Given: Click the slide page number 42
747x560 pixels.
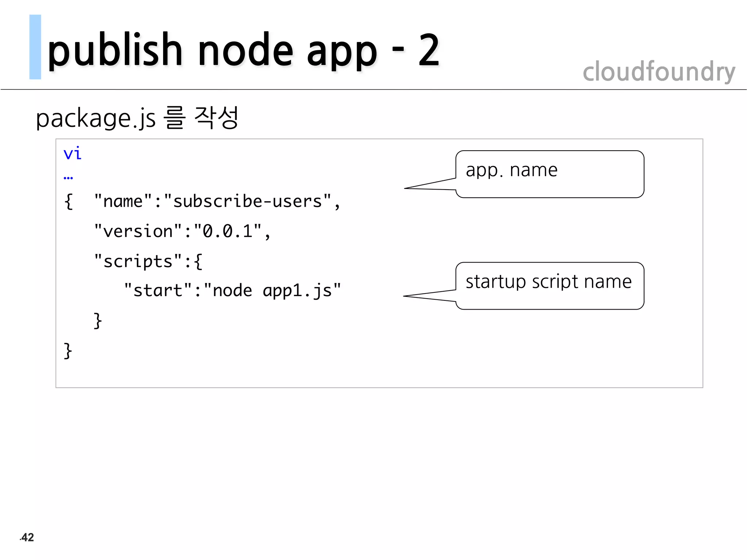Looking at the screenshot, I should point(27,537).
